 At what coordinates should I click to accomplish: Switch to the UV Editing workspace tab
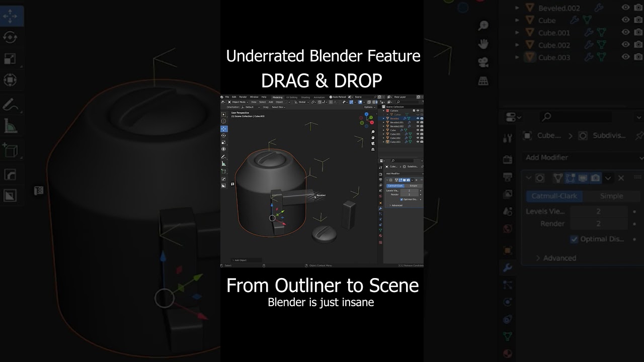292,97
